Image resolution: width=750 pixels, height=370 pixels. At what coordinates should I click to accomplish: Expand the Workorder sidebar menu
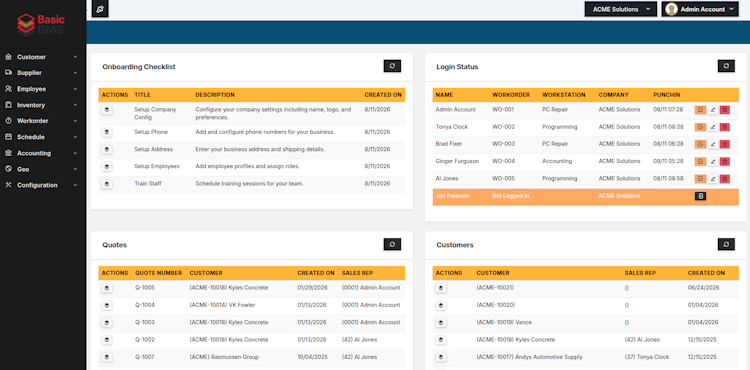click(x=42, y=121)
